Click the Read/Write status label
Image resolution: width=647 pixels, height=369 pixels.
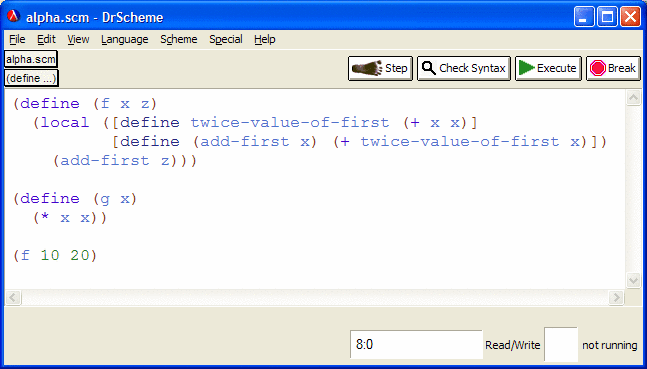click(512, 345)
